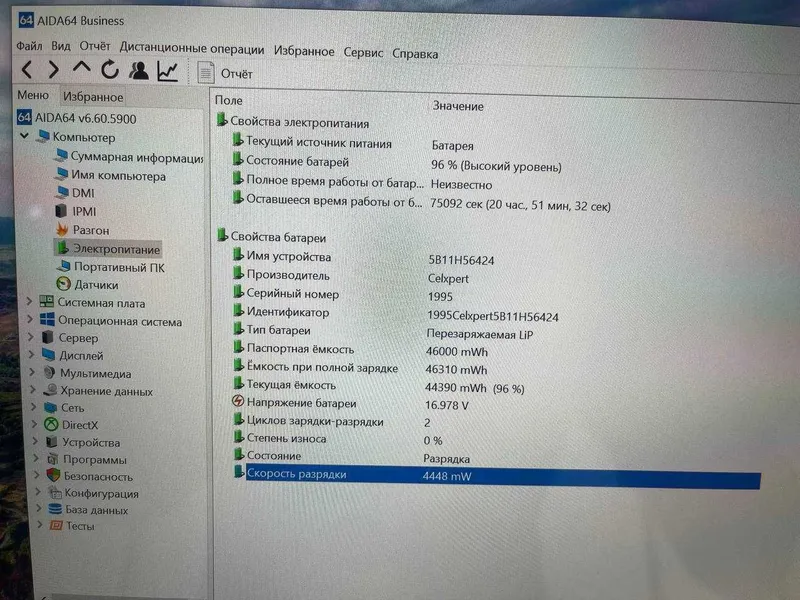Select Имя компьютера in the tree
Screen dimensions: 800x600
pyautogui.click(x=110, y=175)
